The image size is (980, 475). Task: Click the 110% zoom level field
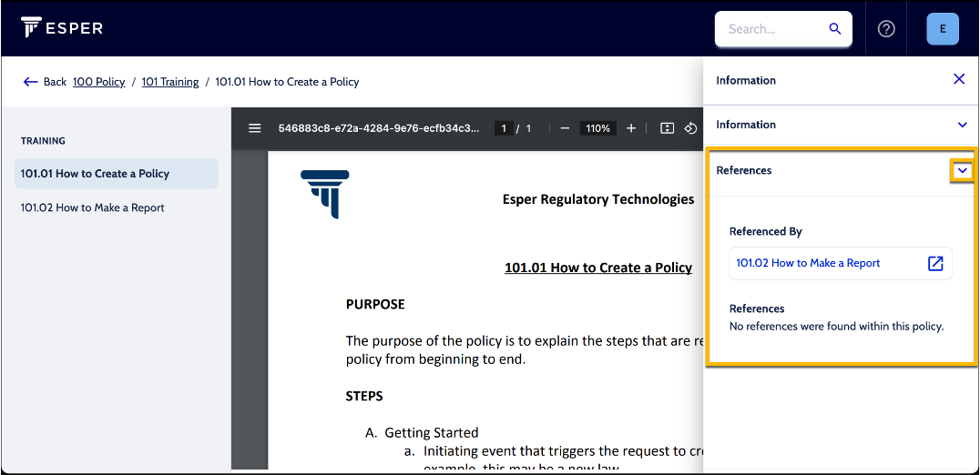pyautogui.click(x=597, y=128)
